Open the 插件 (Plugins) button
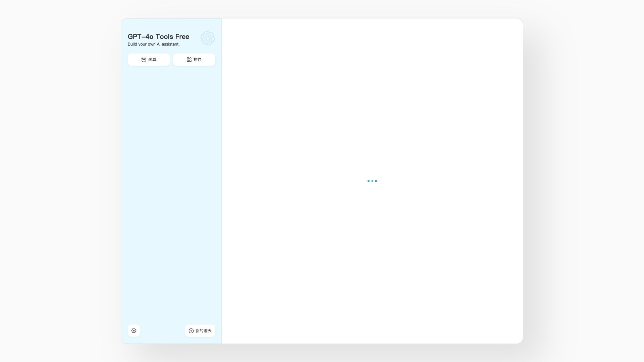This screenshot has width=644, height=362. point(194,60)
